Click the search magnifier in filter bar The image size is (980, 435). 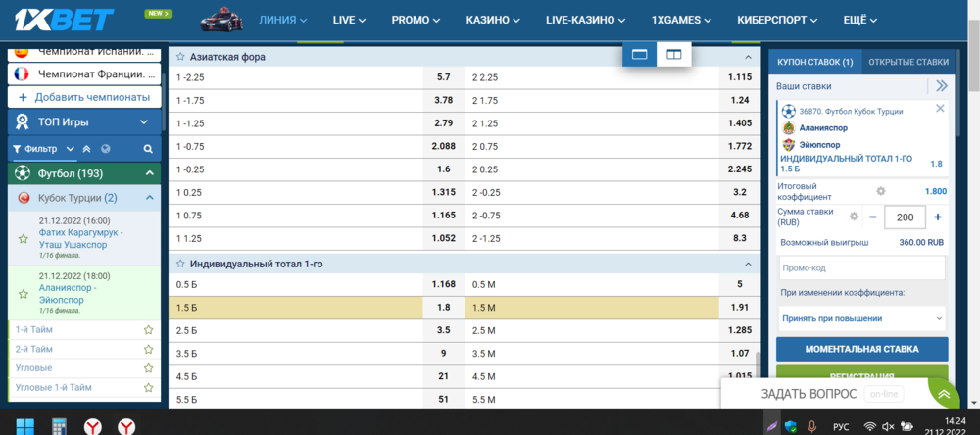coord(148,149)
